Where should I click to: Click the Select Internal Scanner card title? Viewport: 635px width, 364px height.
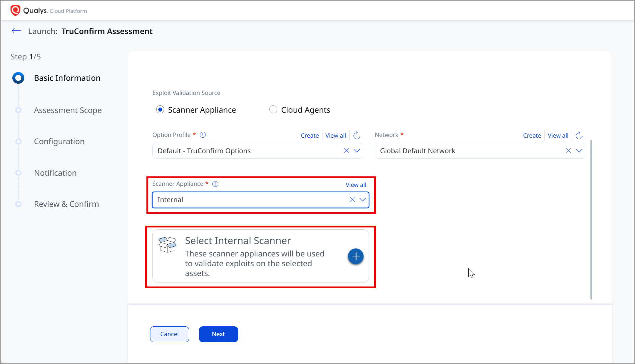(x=238, y=240)
